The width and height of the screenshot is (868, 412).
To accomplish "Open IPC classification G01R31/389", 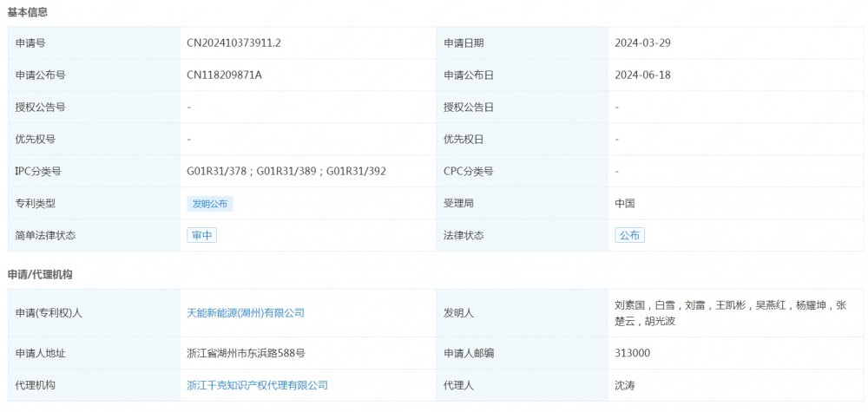I will tap(289, 172).
